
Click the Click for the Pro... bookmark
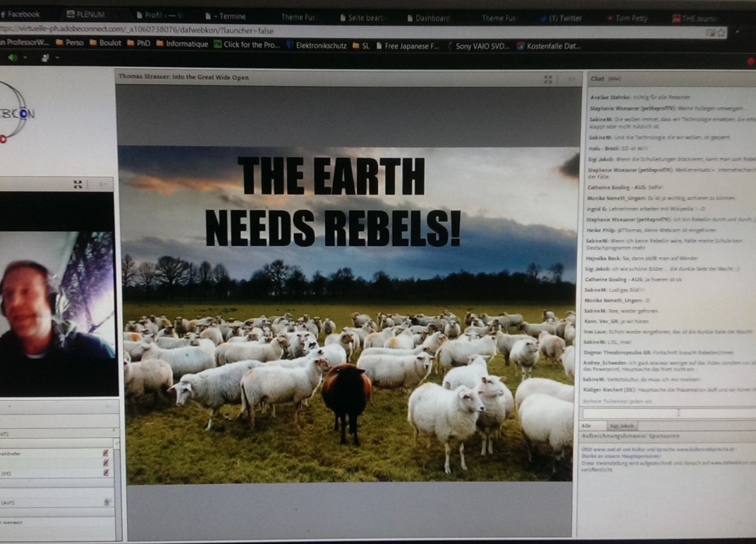(247, 44)
